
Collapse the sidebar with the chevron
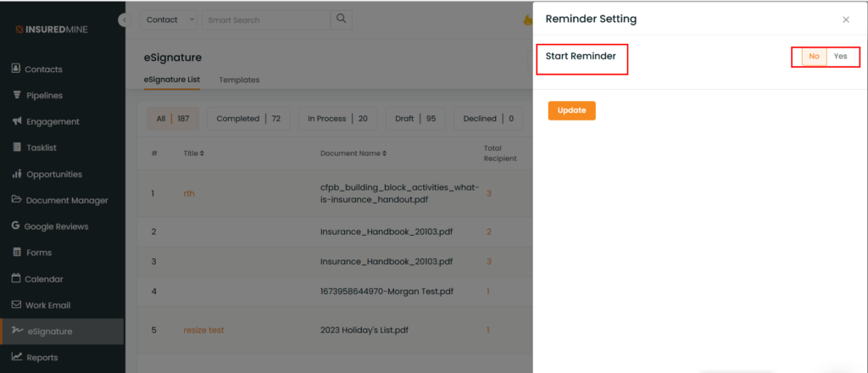pos(124,20)
